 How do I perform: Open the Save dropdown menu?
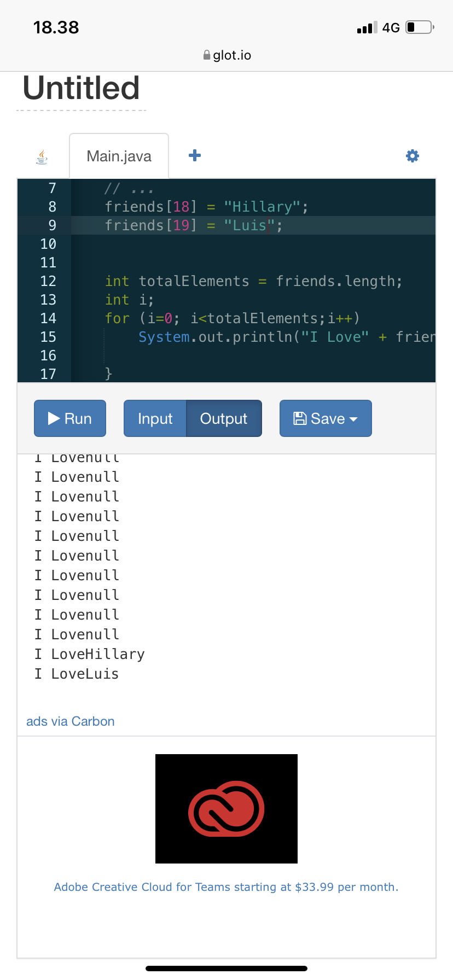(x=326, y=418)
